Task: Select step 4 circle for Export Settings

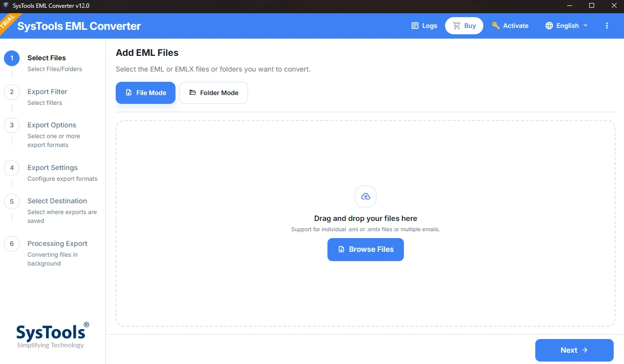Action: 12,168
